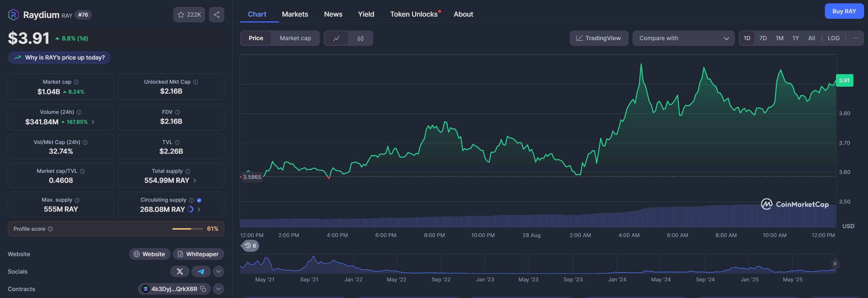Open the Compare with dropdown
The height and width of the screenshot is (298, 868).
pos(683,38)
